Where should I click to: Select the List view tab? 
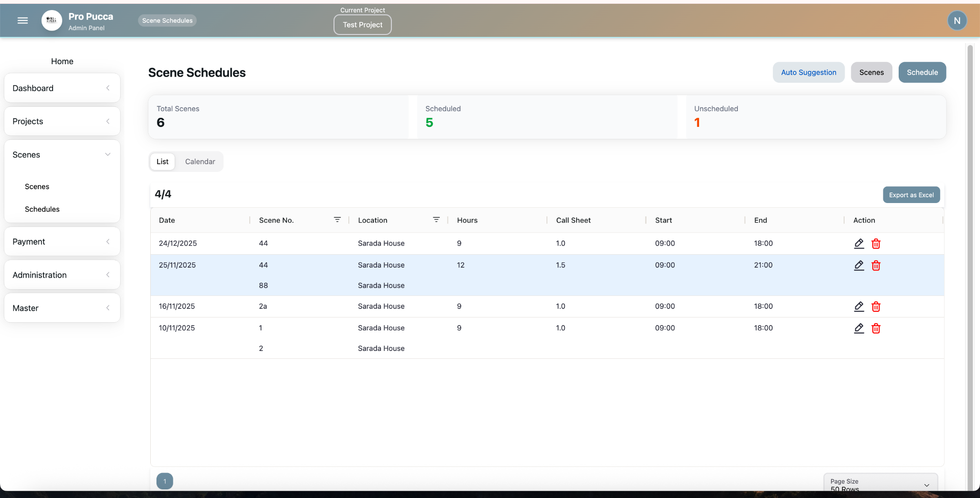(162, 162)
